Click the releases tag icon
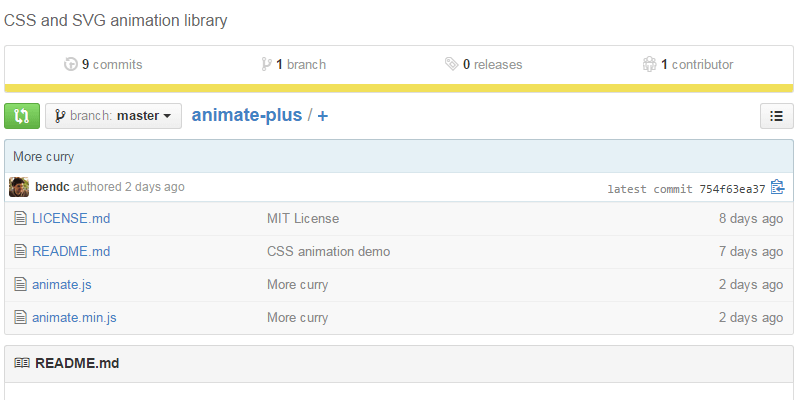 point(452,64)
